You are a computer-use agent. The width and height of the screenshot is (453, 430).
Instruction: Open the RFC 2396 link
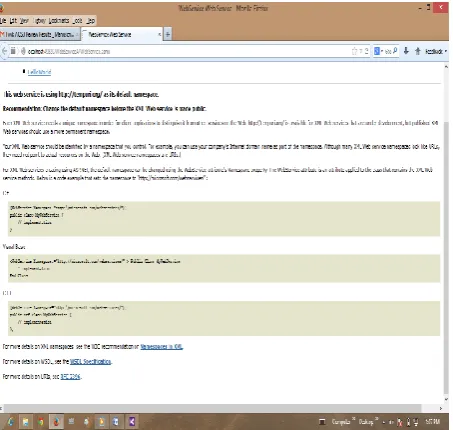pos(70,377)
